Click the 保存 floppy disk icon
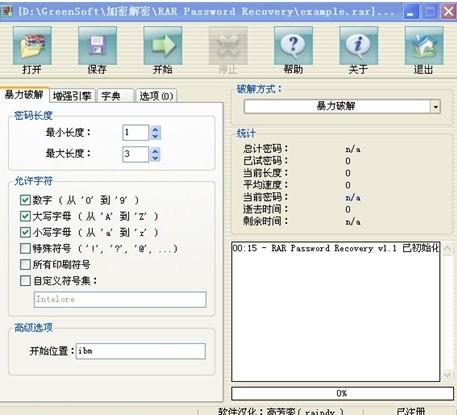 click(97, 46)
